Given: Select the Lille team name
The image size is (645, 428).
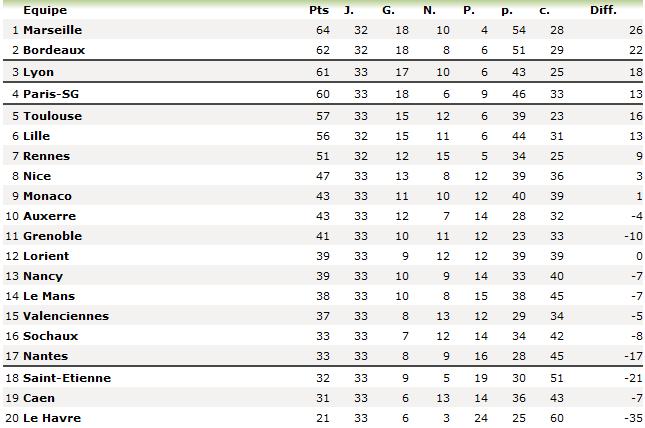Looking at the screenshot, I should pos(36,136).
